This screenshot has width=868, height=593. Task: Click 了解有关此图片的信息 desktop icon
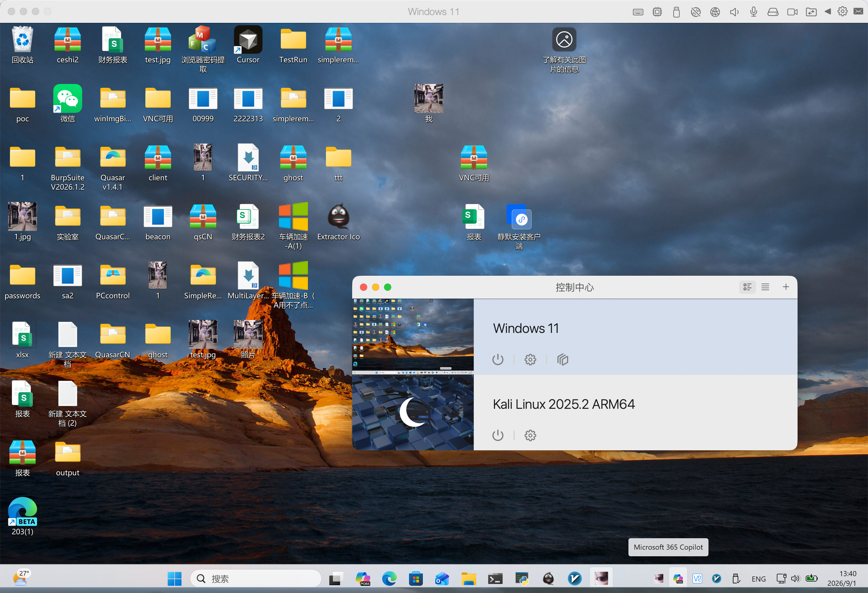click(x=564, y=49)
